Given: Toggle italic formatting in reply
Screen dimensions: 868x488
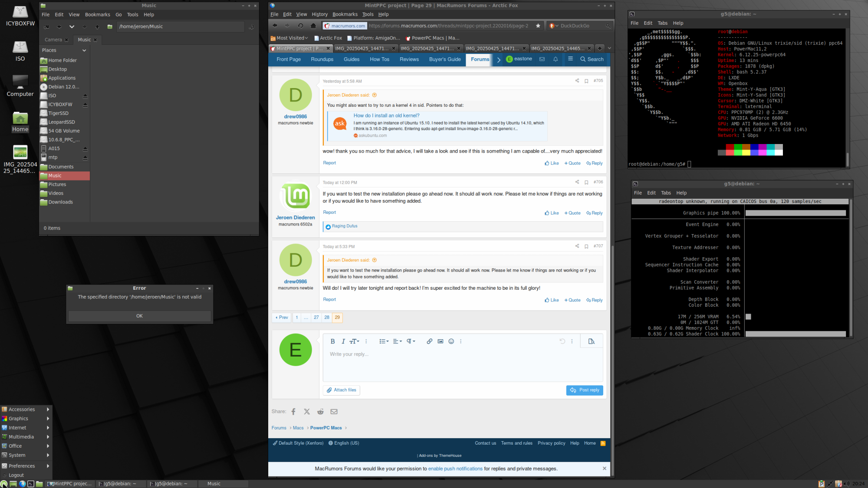Looking at the screenshot, I should coord(343,341).
